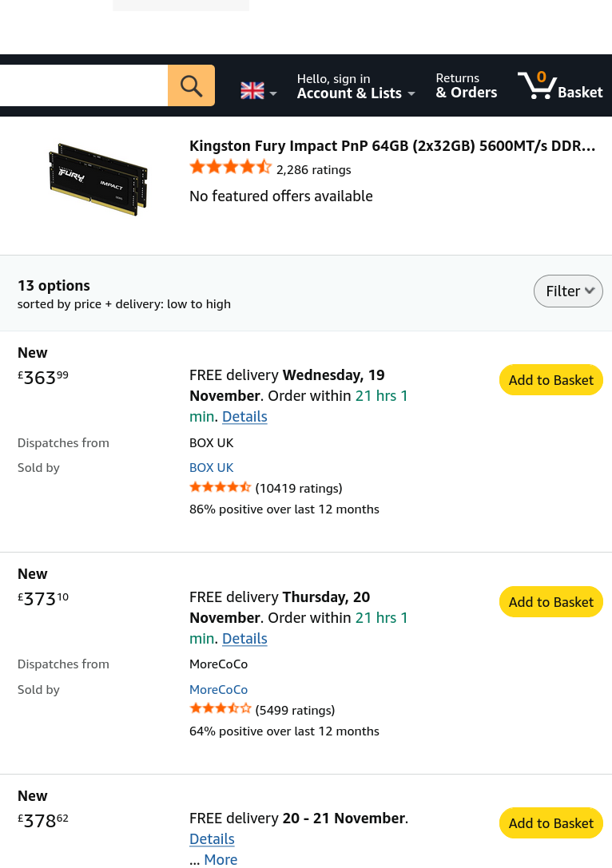
Task: Open the UK flag language selector
Action: click(258, 91)
